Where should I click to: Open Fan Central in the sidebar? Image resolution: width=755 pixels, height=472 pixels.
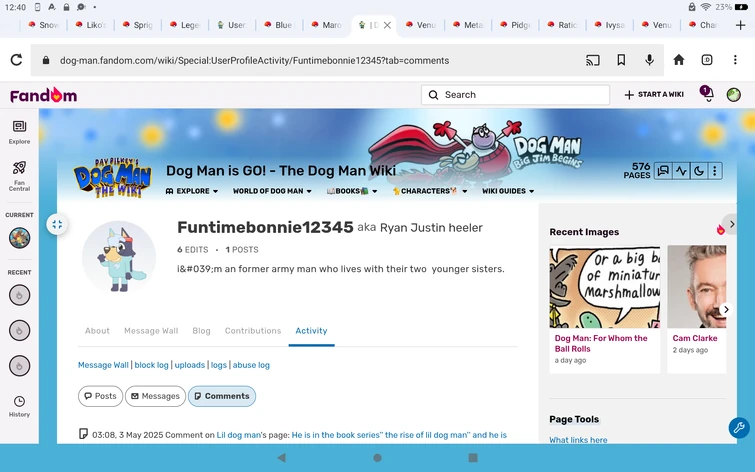pos(19,176)
